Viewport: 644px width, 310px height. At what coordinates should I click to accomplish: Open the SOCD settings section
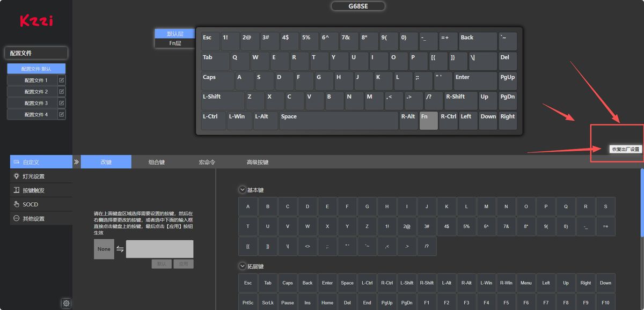tap(41, 204)
